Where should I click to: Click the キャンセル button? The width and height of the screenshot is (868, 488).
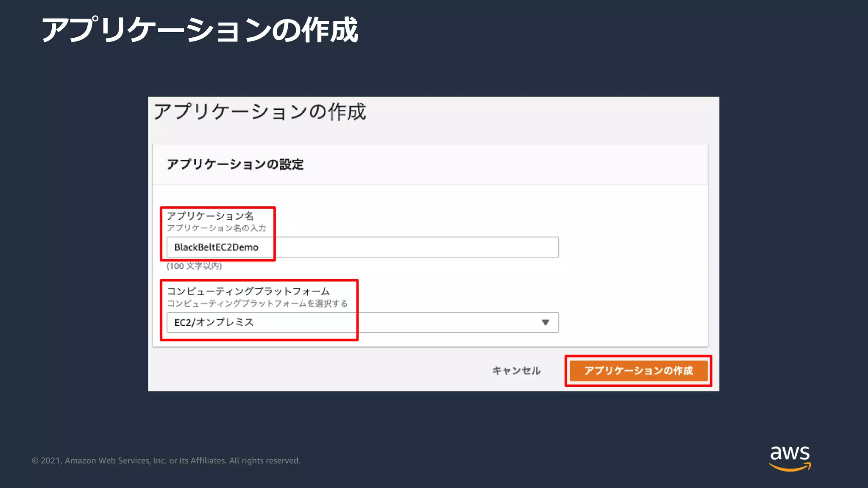click(516, 371)
